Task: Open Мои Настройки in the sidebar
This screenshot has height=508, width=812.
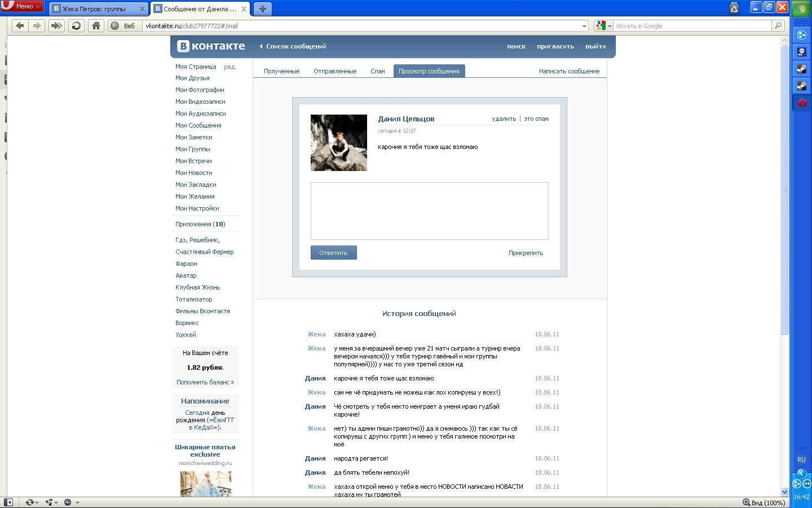Action: [197, 208]
